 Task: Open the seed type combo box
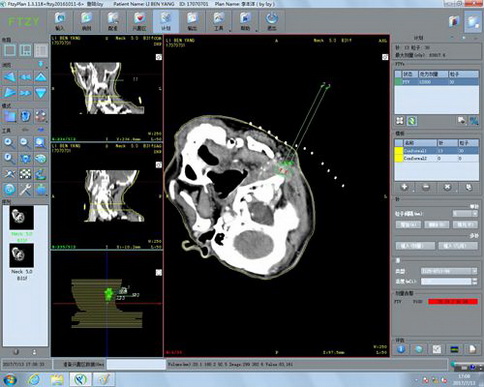pos(449,271)
